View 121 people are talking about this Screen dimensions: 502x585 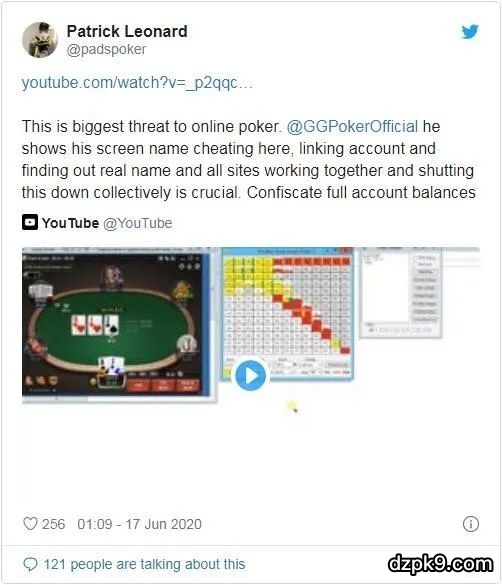[144, 564]
